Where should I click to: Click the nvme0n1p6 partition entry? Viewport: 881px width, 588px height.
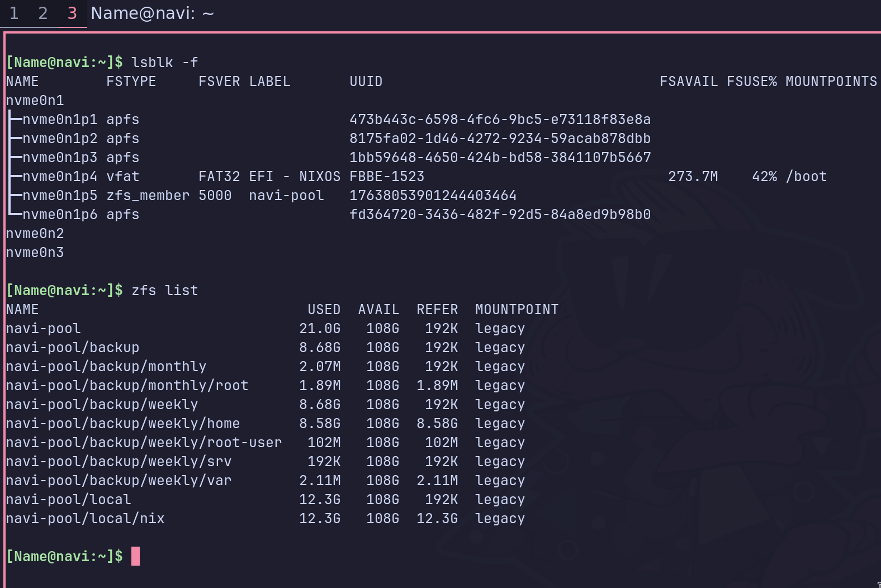[60, 215]
